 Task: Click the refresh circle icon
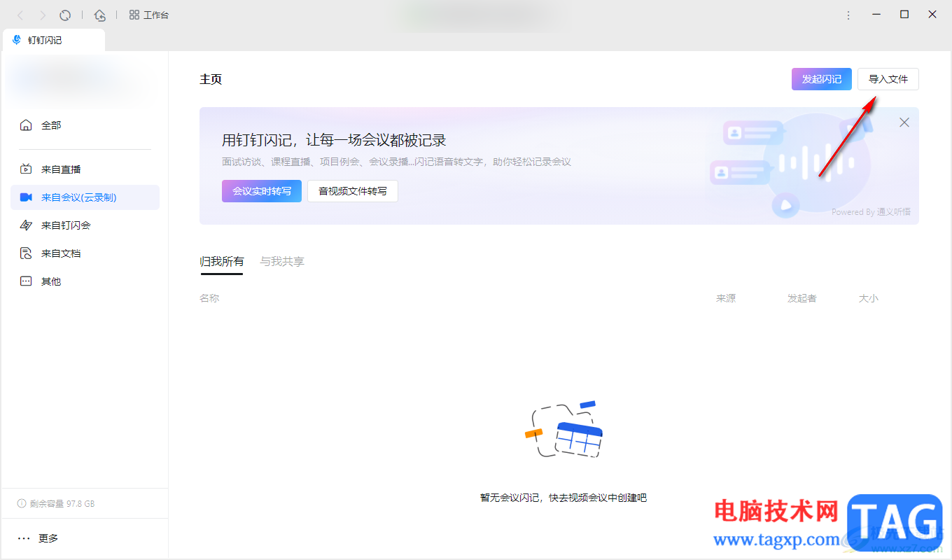[65, 15]
